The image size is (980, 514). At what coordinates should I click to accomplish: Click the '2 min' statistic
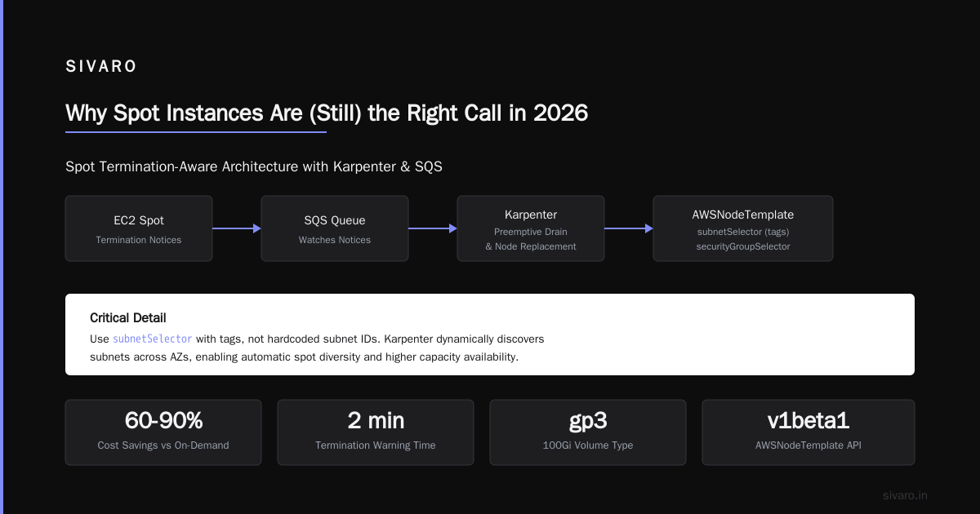(376, 421)
